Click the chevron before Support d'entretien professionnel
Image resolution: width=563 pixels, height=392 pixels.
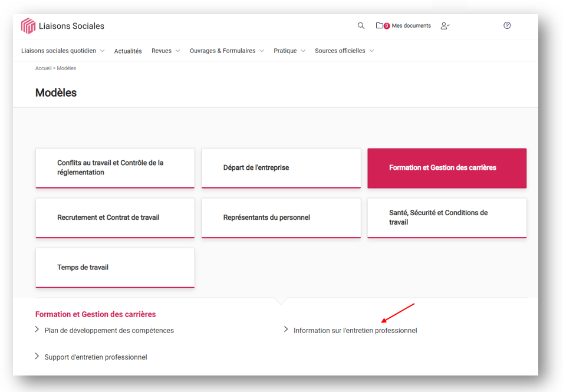(x=37, y=356)
